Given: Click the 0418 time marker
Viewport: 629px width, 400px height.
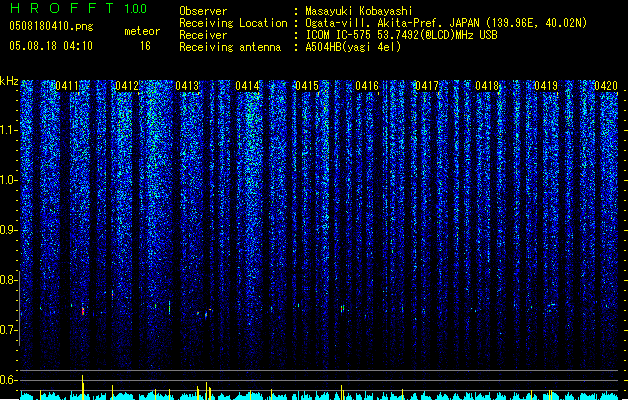Looking at the screenshot, I should [487, 86].
